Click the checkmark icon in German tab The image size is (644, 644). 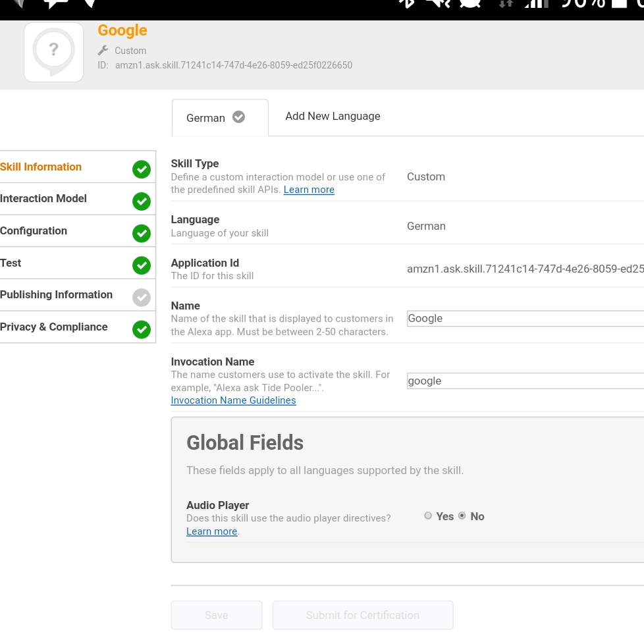click(x=239, y=117)
